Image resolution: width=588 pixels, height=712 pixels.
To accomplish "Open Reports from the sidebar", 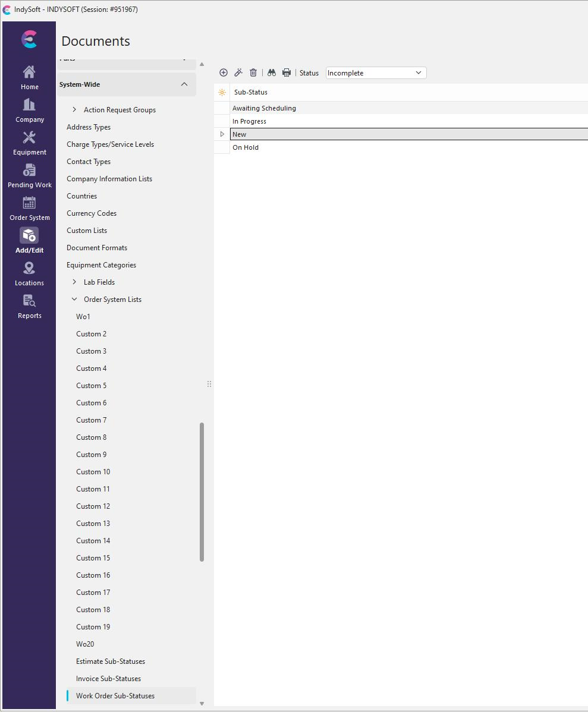I will 29,306.
